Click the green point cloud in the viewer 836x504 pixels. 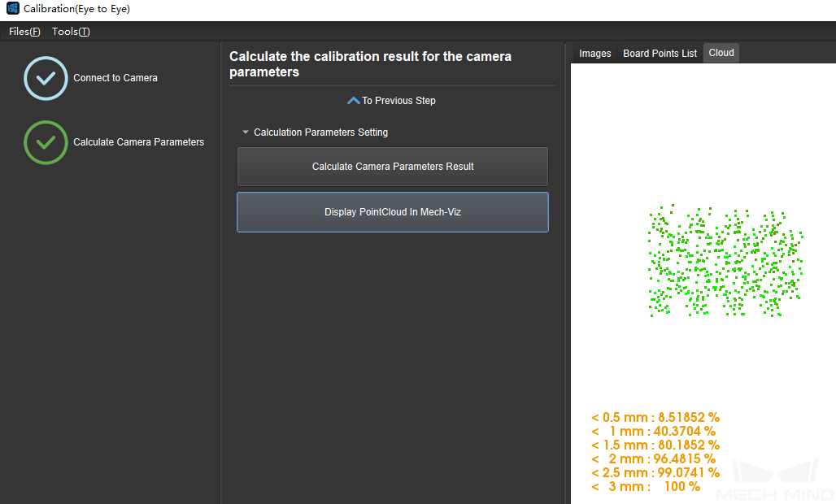click(x=725, y=262)
